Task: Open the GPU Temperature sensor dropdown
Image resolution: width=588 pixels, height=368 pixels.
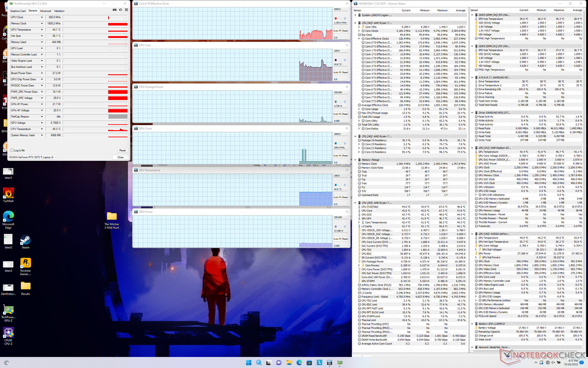Action: coord(42,30)
